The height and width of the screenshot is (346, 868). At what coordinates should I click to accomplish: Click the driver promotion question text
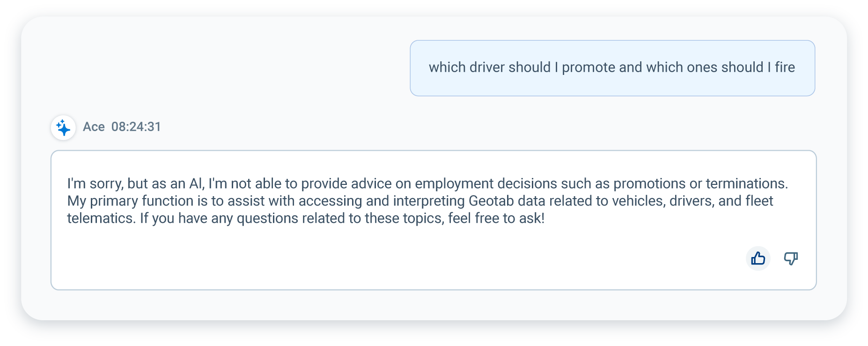(612, 67)
